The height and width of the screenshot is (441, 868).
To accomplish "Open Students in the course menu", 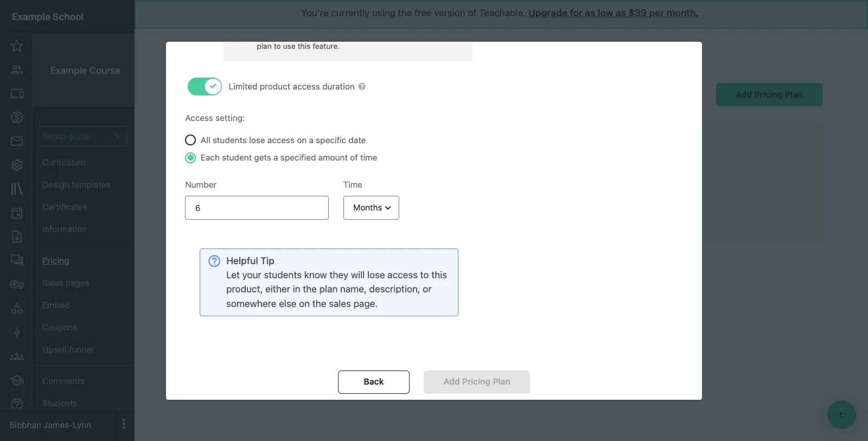I will (60, 404).
